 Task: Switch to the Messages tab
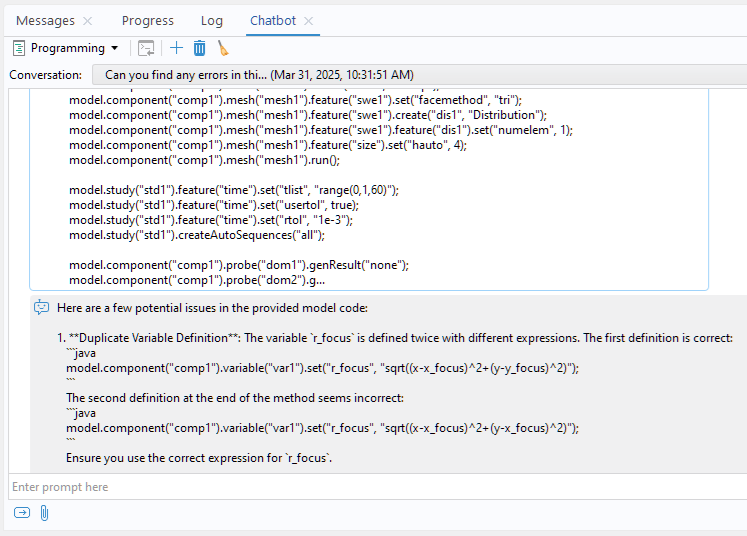click(x=45, y=20)
